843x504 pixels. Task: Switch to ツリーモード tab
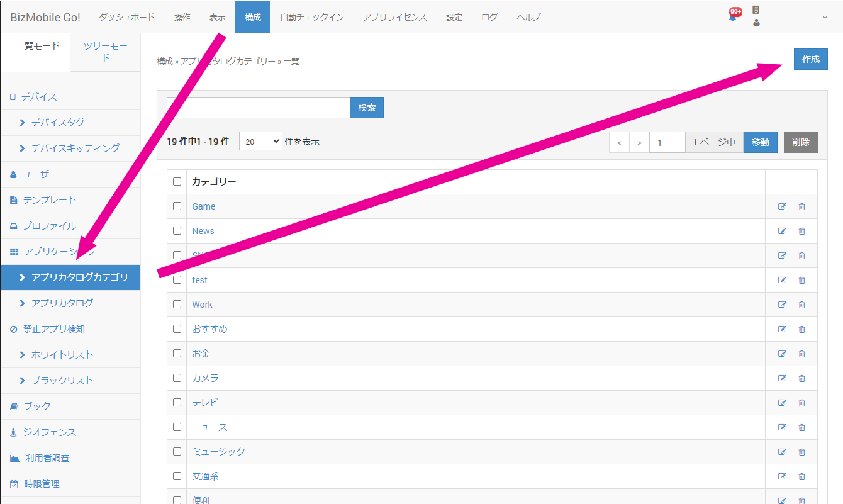[105, 52]
